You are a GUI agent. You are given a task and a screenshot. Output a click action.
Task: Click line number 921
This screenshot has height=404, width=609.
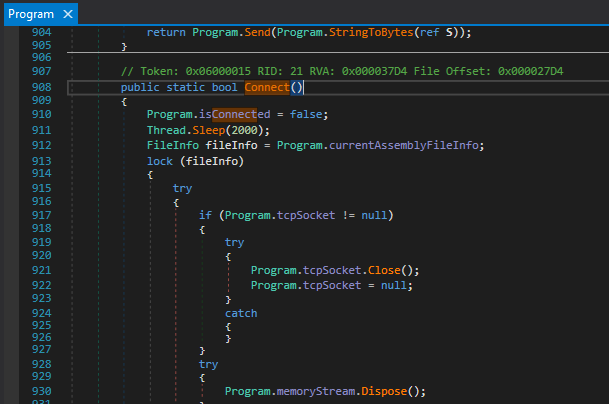click(x=42, y=270)
